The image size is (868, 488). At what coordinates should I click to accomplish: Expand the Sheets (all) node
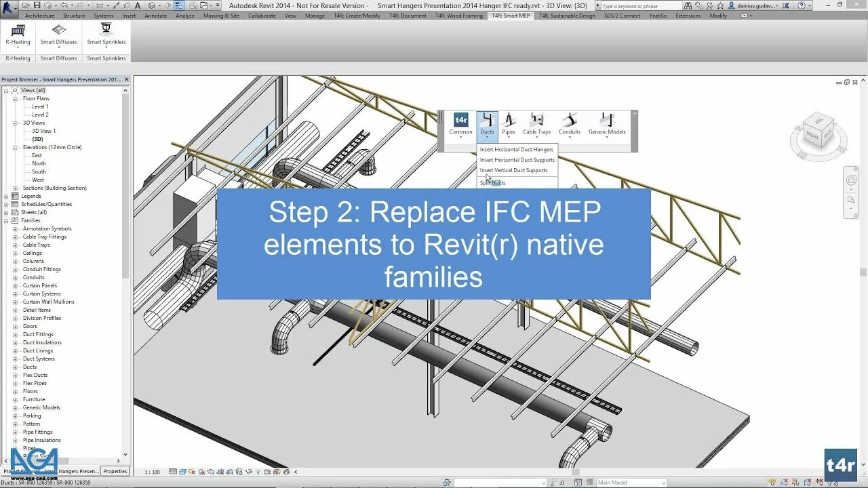click(7, 212)
